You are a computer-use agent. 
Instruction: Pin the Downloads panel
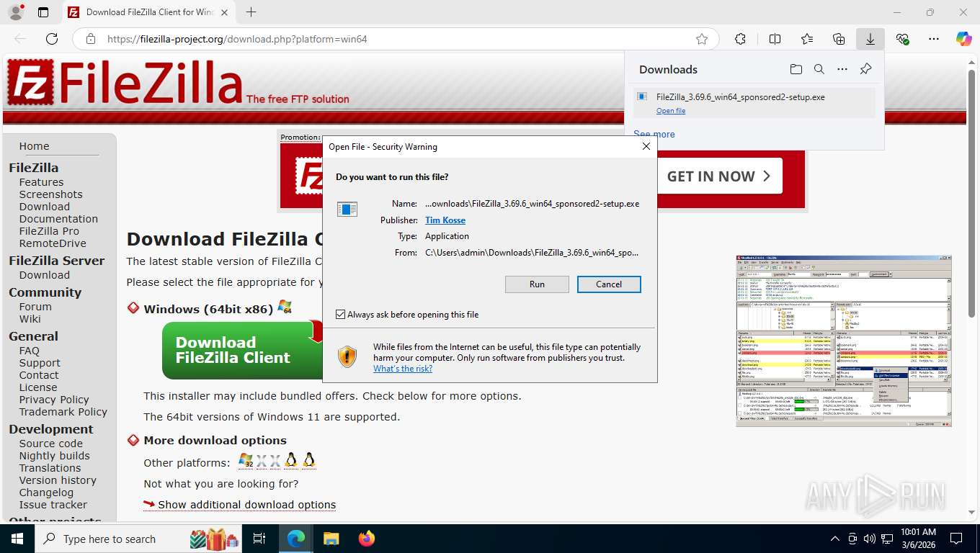point(866,69)
